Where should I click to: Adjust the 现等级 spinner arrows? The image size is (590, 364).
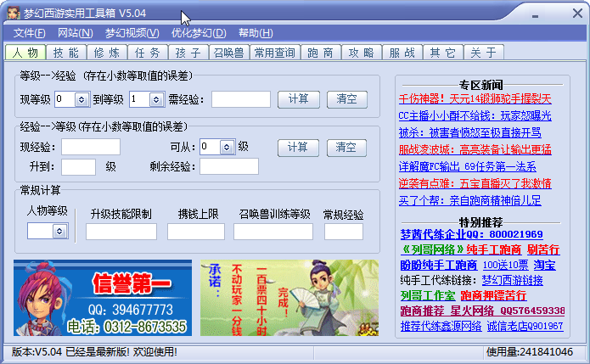coord(81,99)
